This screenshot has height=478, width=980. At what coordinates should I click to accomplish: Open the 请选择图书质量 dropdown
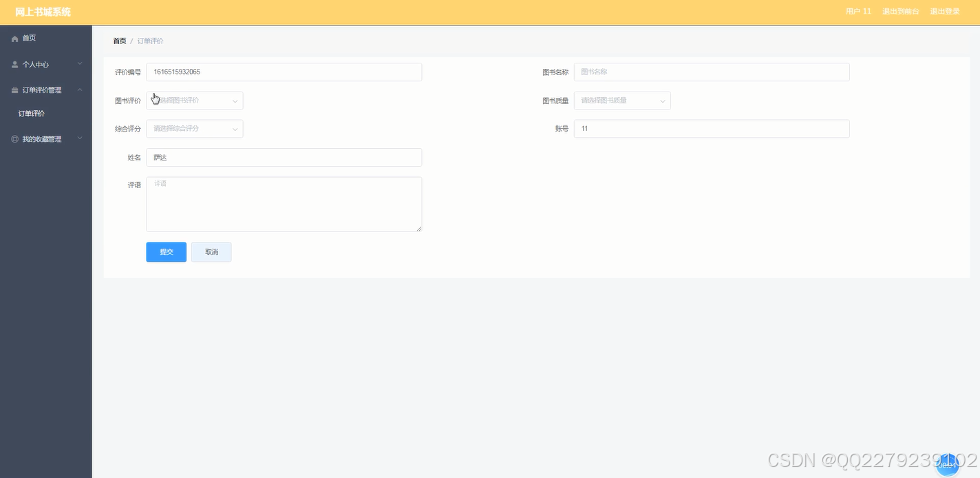coord(623,101)
